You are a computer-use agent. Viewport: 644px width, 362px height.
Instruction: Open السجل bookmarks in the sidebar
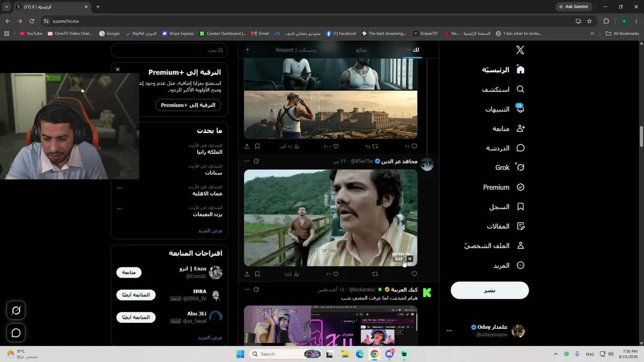(x=507, y=207)
